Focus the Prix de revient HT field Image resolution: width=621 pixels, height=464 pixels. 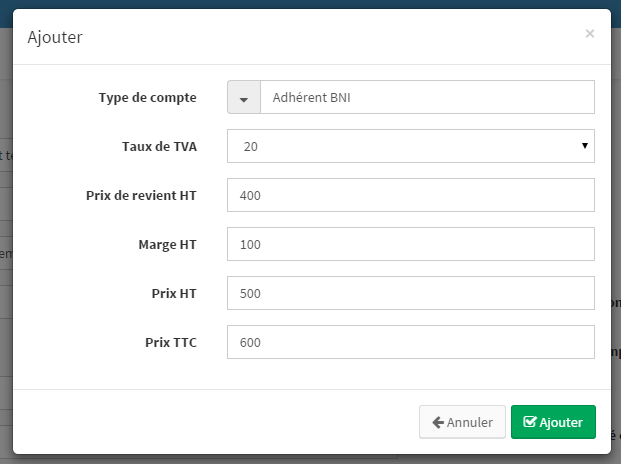tap(411, 195)
